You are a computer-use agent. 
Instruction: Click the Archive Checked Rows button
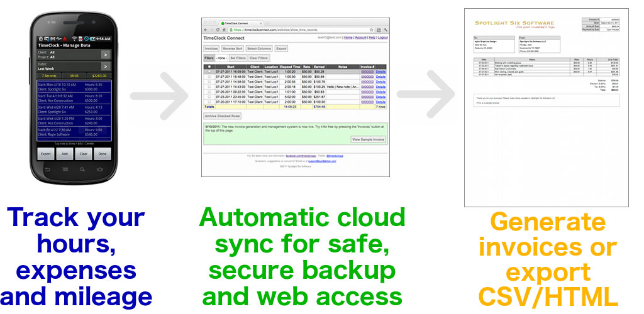pyautogui.click(x=223, y=116)
